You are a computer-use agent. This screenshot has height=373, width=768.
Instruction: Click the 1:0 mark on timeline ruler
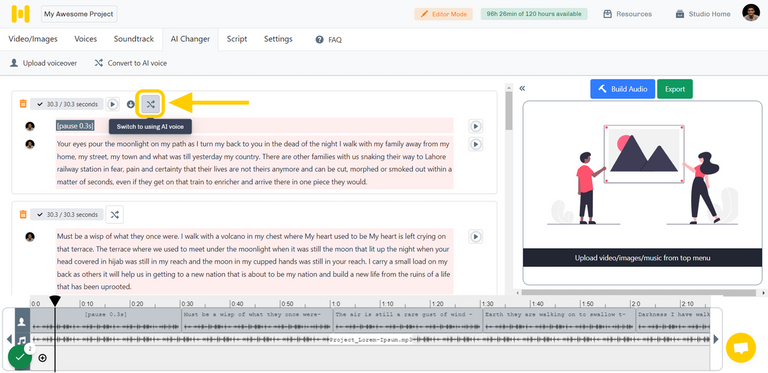point(335,303)
